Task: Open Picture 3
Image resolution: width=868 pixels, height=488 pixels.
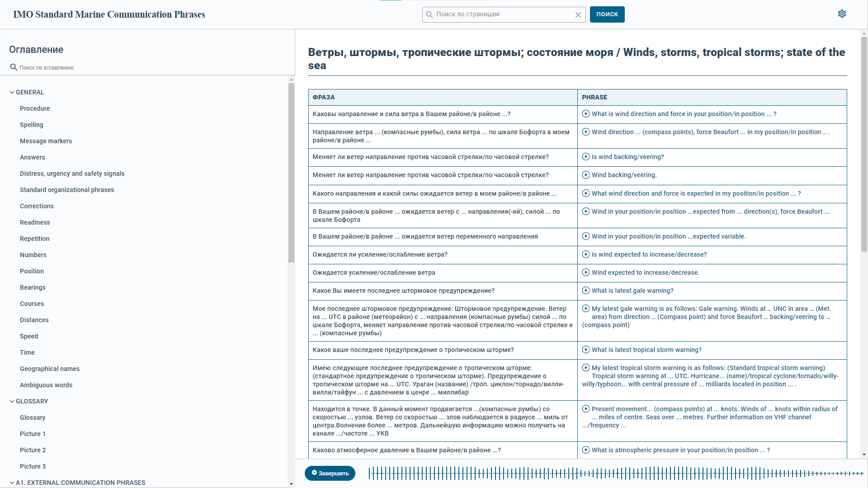Action: pos(33,466)
